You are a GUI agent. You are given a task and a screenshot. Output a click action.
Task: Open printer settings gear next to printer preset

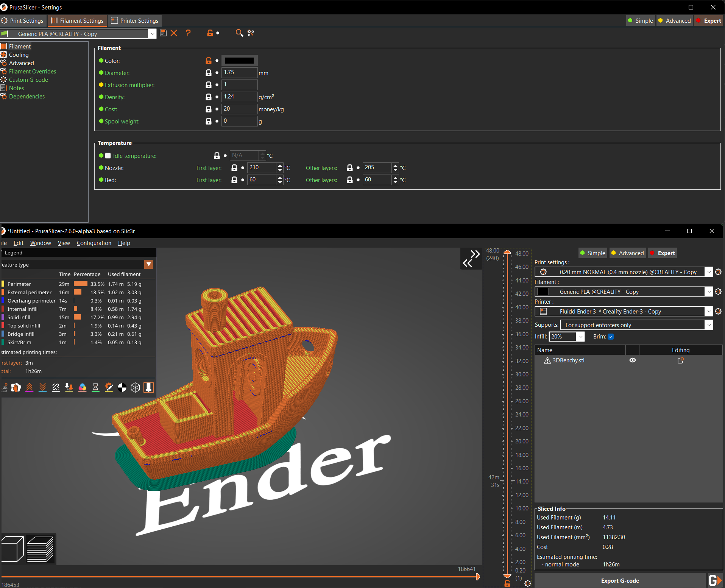pyautogui.click(x=718, y=311)
